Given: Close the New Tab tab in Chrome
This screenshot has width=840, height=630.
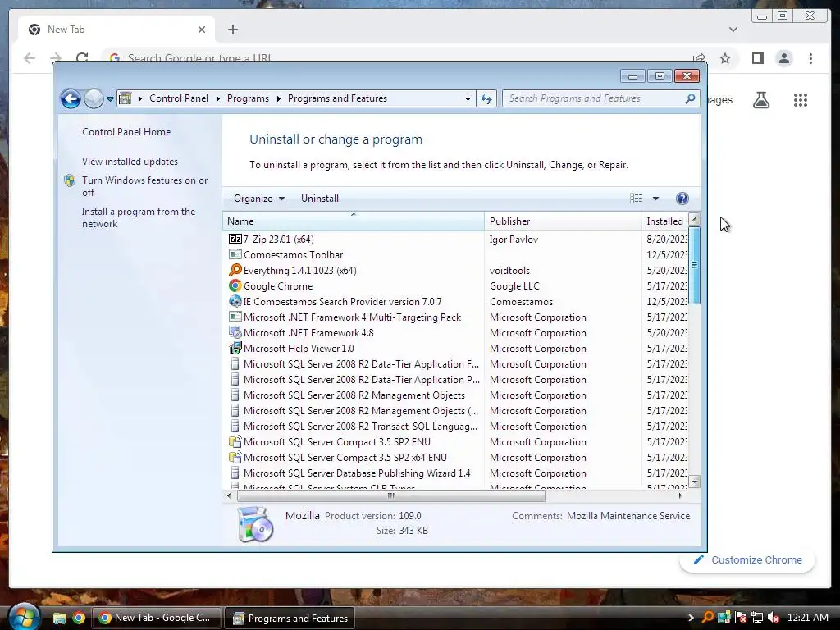Looking at the screenshot, I should coord(202,30).
